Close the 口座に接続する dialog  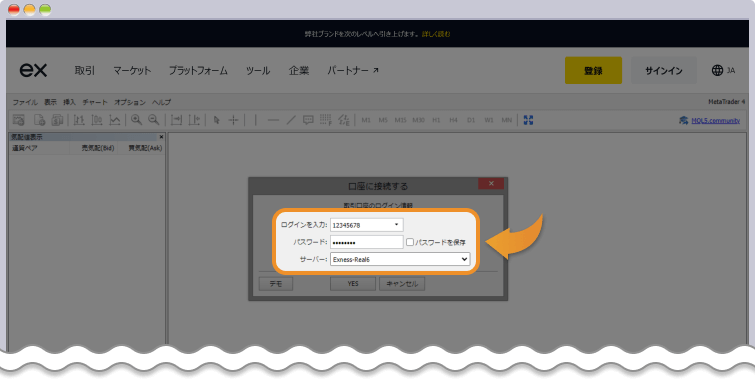point(491,184)
